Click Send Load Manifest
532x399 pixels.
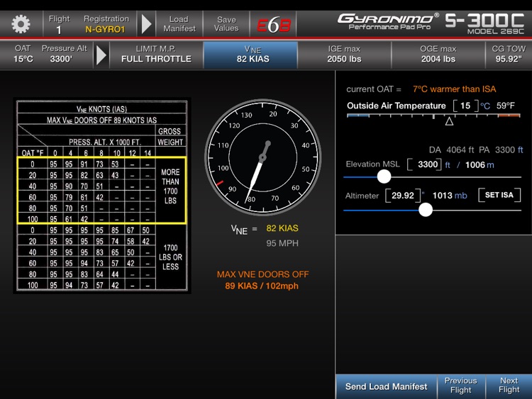[x=386, y=386]
